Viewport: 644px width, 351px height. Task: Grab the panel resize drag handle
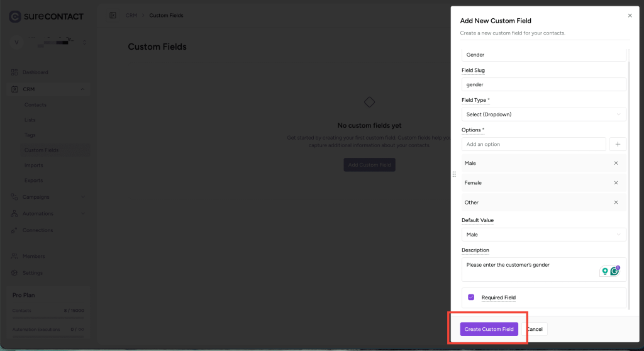point(454,174)
